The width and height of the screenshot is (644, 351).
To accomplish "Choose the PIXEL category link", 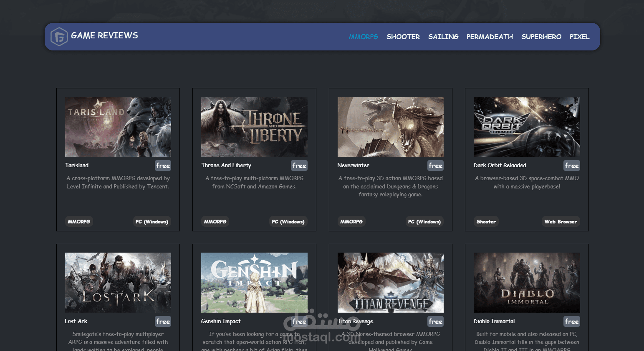I will [x=579, y=37].
